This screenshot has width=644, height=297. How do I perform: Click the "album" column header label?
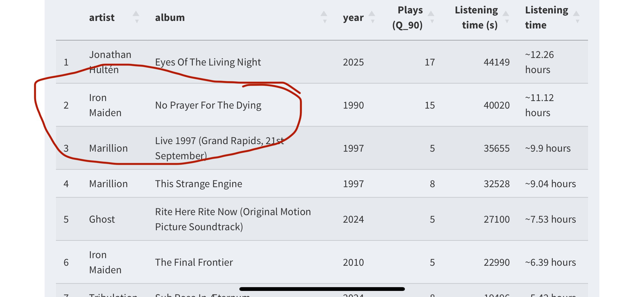pos(170,17)
